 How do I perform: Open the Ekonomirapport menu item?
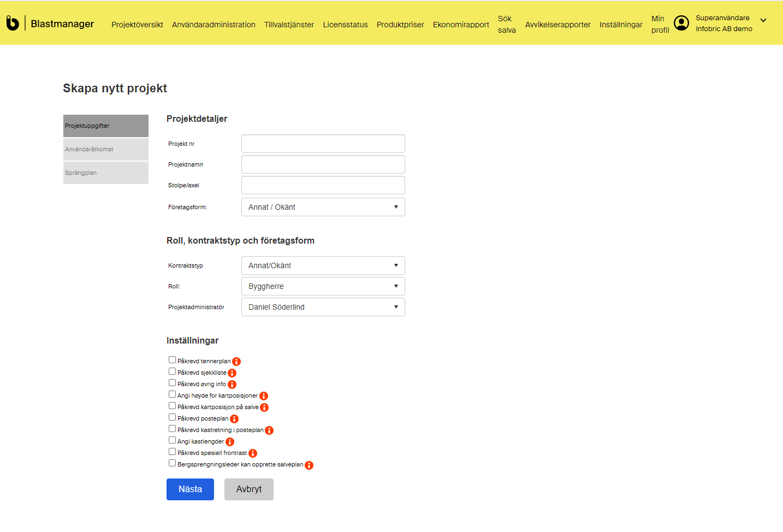(x=461, y=25)
